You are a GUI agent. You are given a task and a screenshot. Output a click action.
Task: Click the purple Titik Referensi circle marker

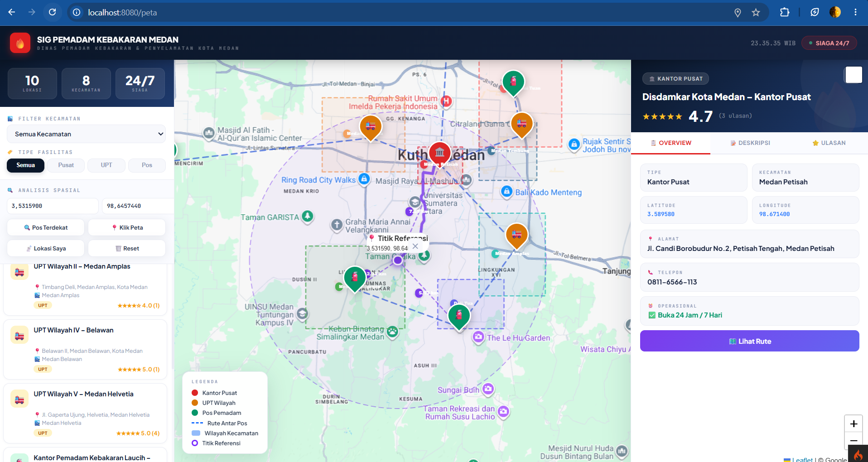click(398, 260)
